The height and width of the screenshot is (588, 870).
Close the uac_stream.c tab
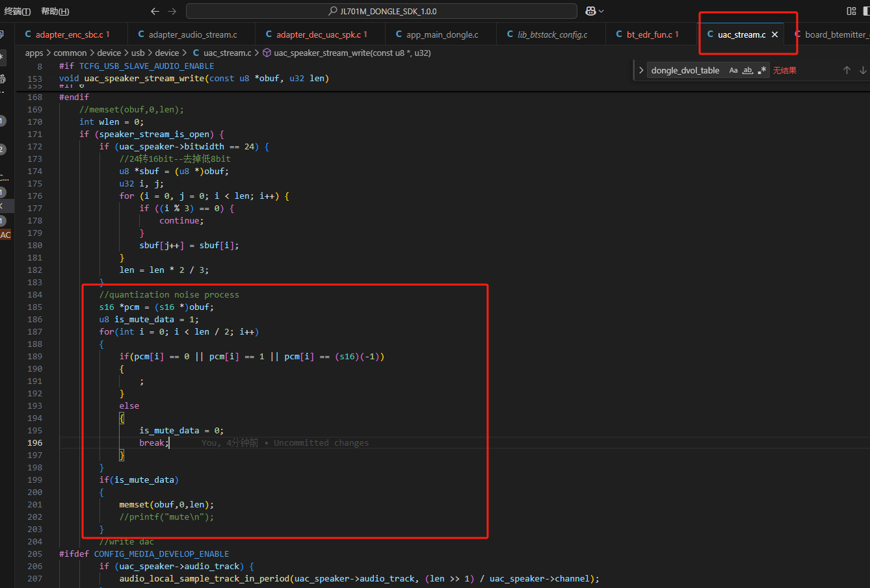(x=774, y=34)
